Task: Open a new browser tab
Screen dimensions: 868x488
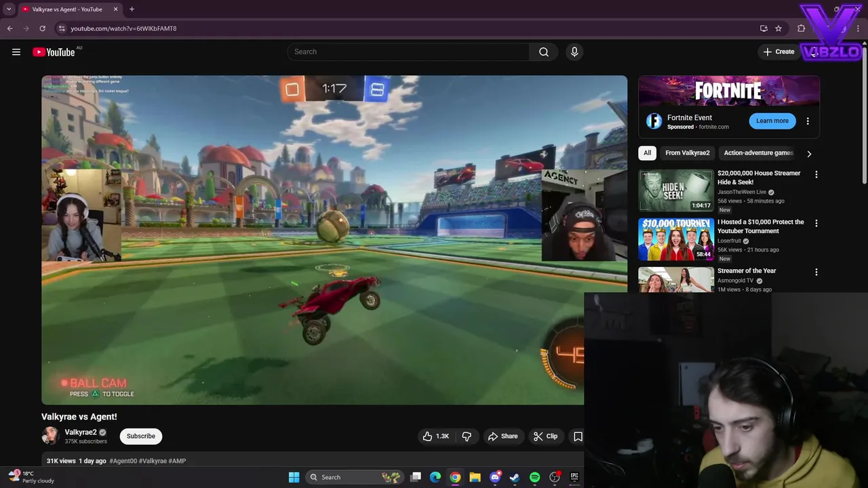Action: (132, 9)
